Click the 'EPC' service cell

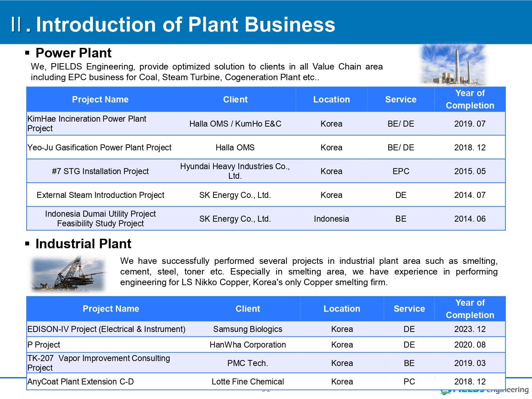pos(401,171)
